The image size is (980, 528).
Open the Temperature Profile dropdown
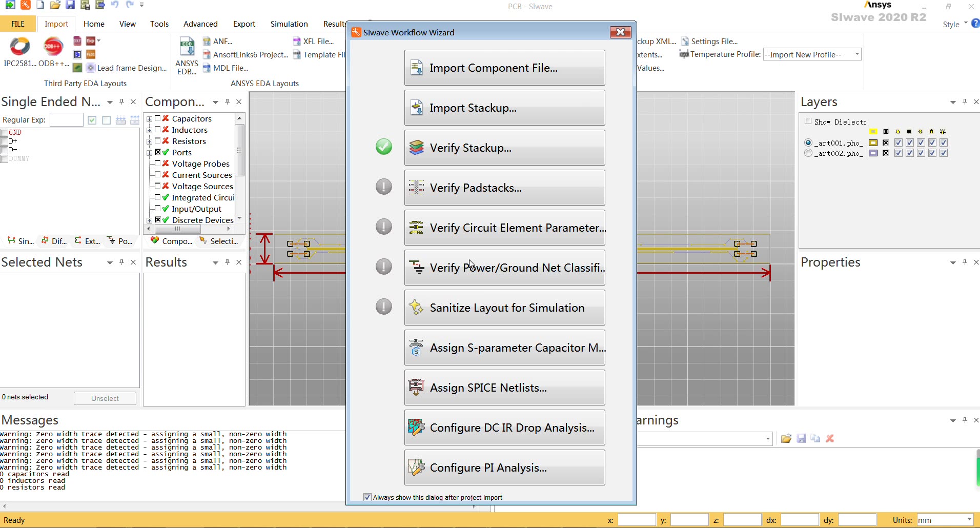857,54
